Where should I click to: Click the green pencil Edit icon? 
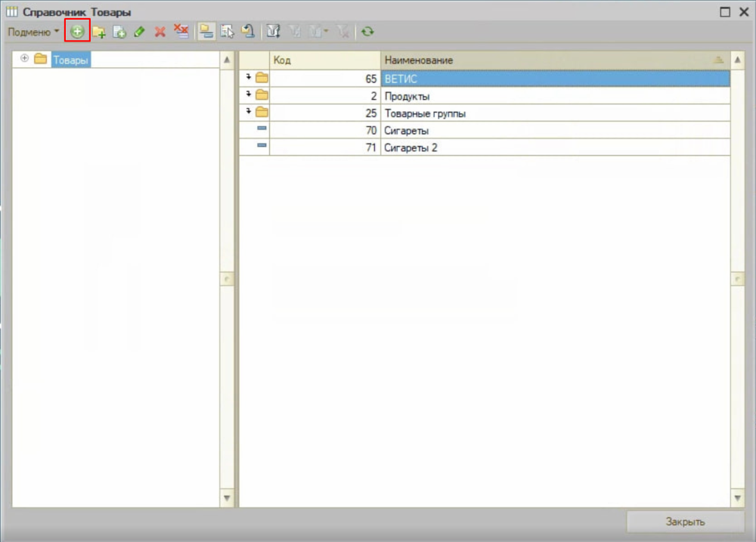tap(139, 32)
